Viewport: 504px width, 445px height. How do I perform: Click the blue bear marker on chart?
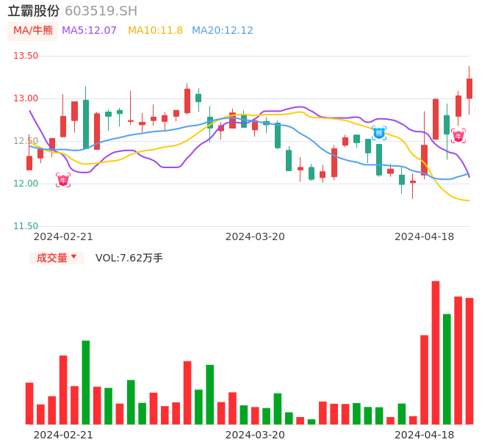pyautogui.click(x=379, y=133)
